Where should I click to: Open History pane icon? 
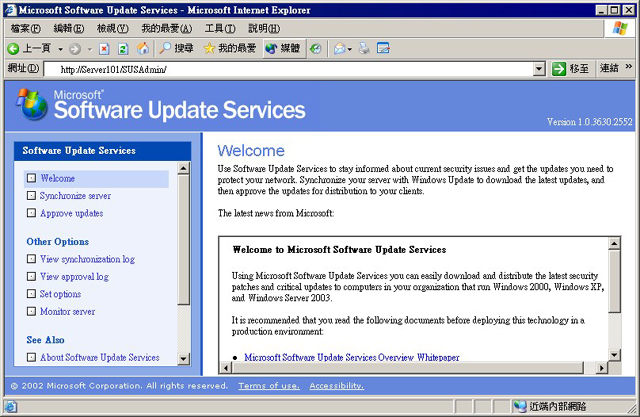[x=316, y=49]
